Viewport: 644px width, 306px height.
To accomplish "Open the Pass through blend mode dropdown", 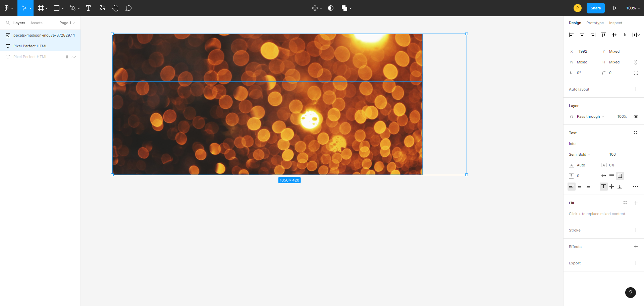I will (589, 116).
